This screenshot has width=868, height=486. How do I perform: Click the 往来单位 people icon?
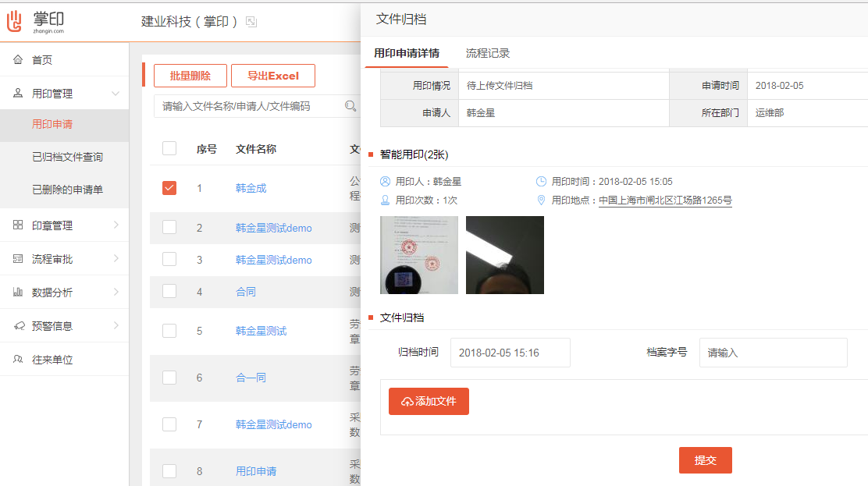coord(18,360)
